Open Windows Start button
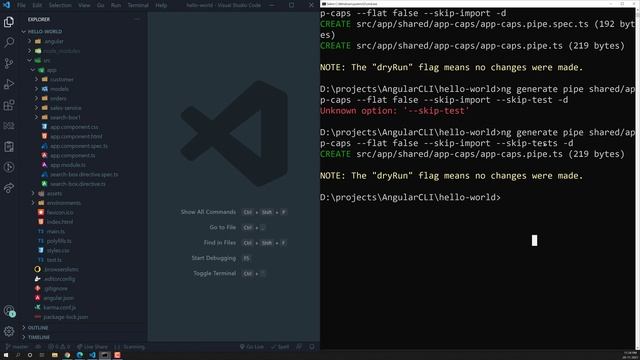 pos(6,355)
